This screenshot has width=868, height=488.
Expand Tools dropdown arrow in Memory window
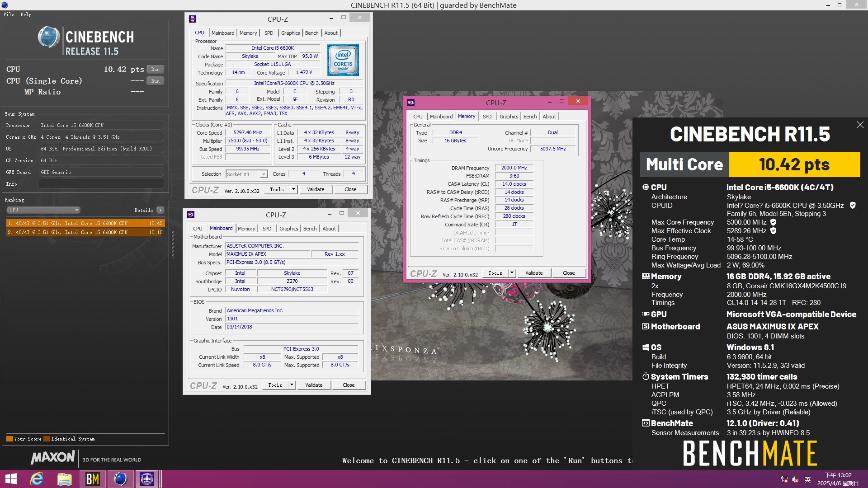coord(512,273)
